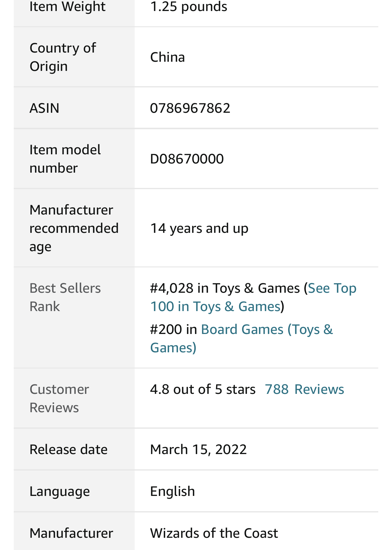Click the Customer Reviews label
The width and height of the screenshot is (392, 550).
click(x=59, y=398)
